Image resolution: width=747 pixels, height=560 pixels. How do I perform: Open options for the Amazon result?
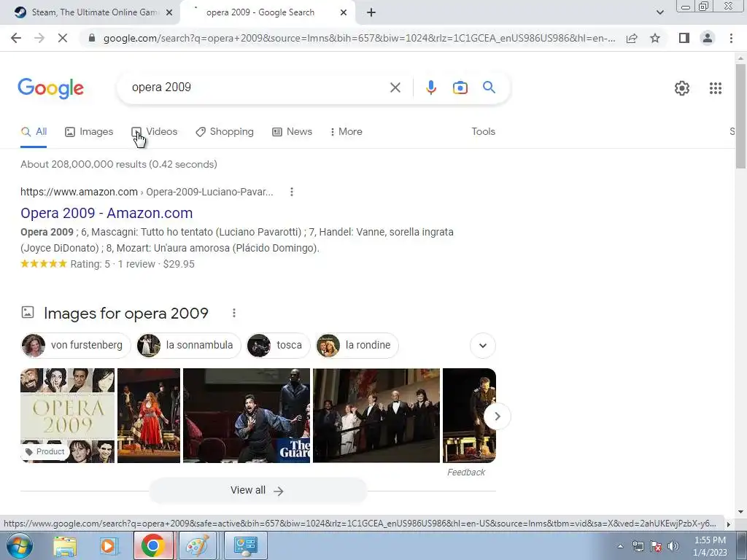tap(292, 192)
